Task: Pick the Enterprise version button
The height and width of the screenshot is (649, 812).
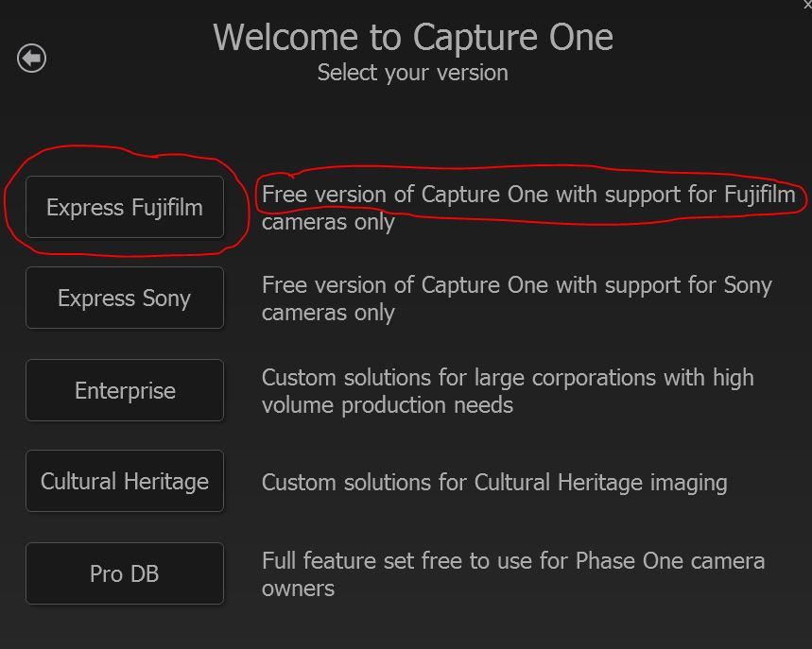Action: [x=125, y=390]
